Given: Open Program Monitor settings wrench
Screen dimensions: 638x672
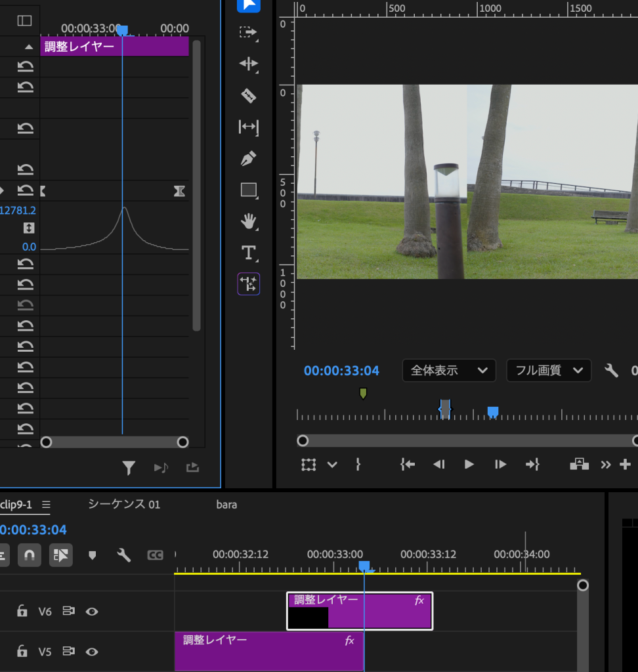Looking at the screenshot, I should 611,371.
